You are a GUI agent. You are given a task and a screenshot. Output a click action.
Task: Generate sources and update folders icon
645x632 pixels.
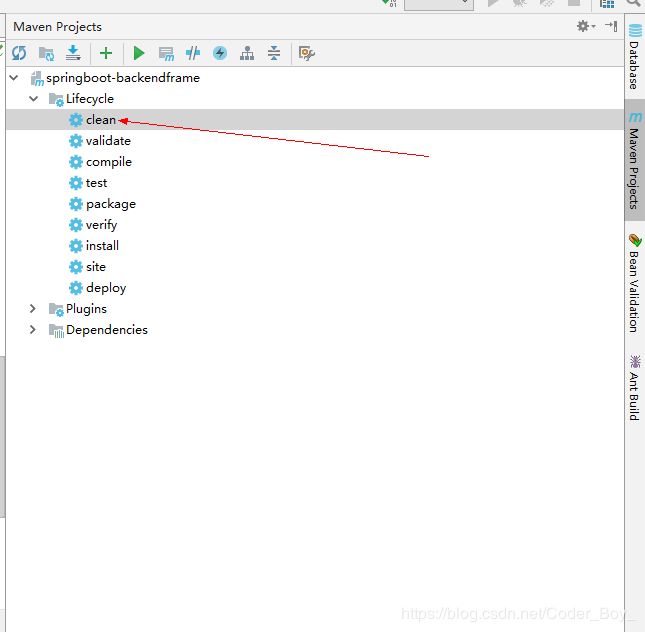[x=46, y=53]
